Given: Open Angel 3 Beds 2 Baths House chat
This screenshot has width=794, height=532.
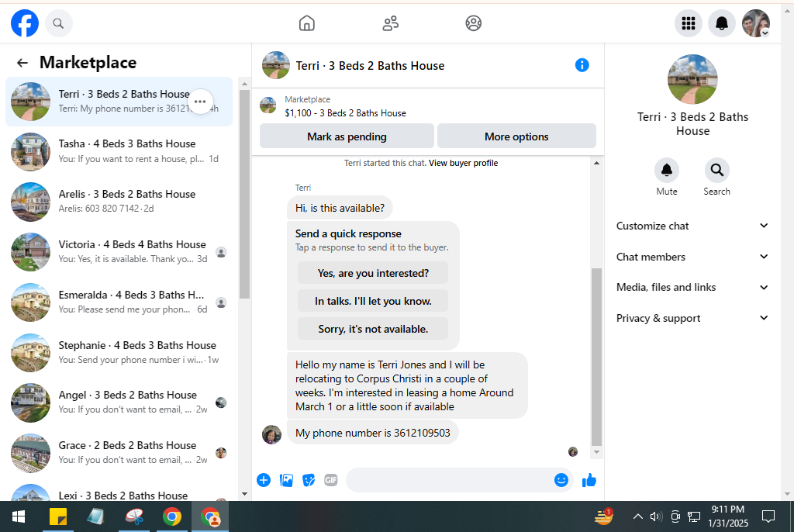Looking at the screenshot, I should [x=119, y=402].
